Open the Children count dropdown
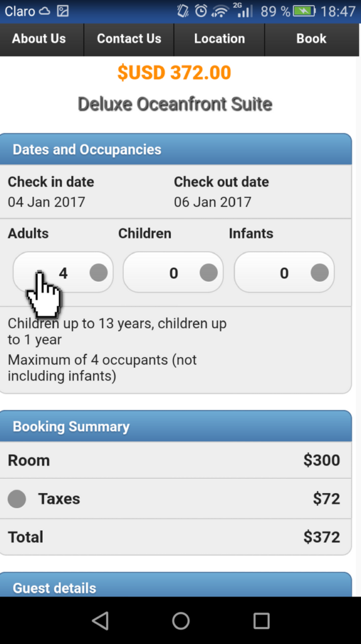361x644 pixels. point(174,272)
